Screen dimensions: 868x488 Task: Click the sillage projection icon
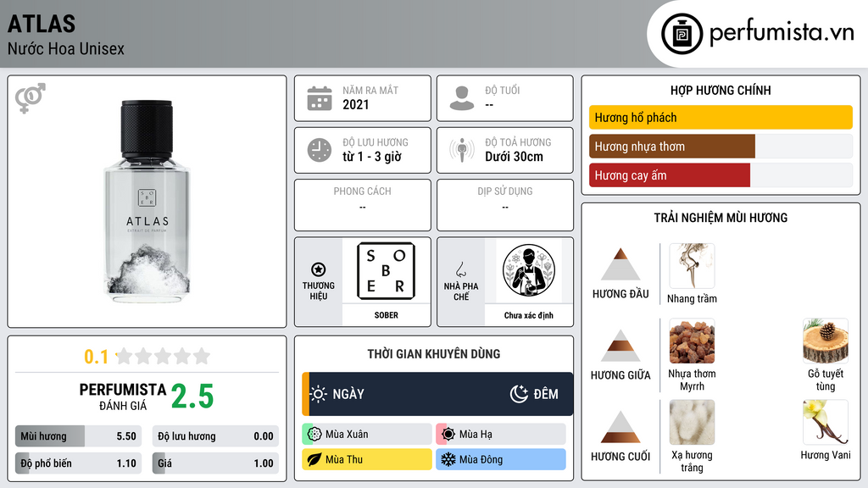click(x=462, y=150)
